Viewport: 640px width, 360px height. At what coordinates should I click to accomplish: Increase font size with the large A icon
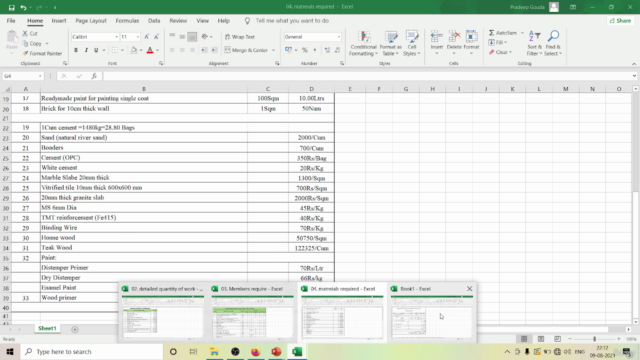click(147, 37)
